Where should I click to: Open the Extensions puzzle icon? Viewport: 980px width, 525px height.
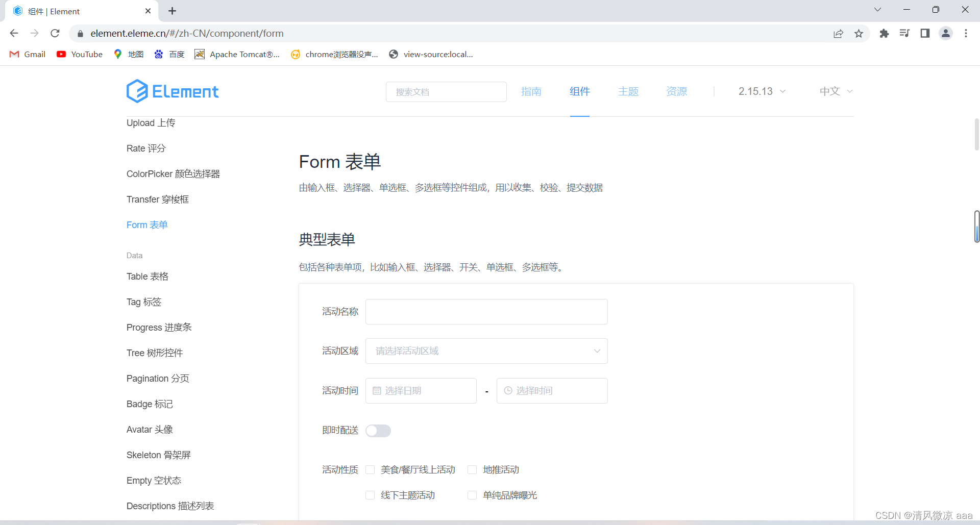[884, 33]
